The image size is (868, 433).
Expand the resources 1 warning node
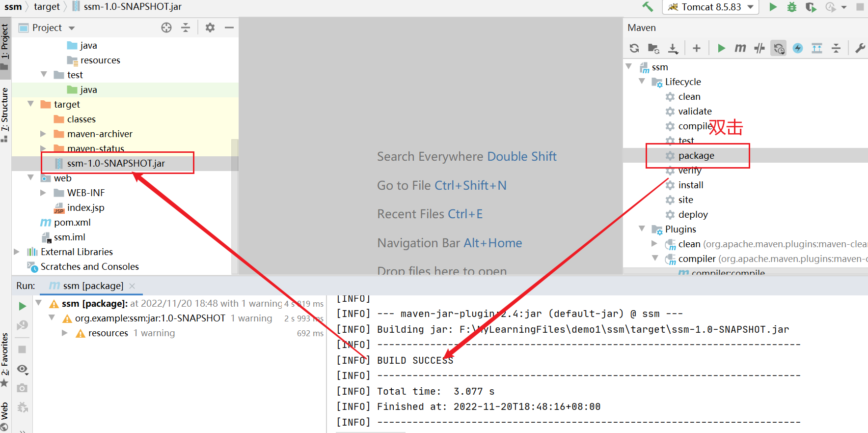click(x=65, y=333)
